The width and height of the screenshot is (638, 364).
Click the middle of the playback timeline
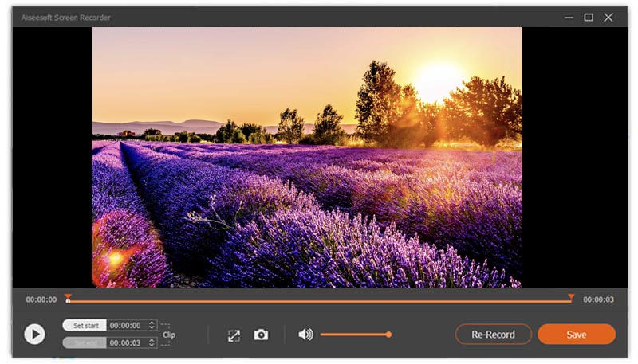(319, 301)
